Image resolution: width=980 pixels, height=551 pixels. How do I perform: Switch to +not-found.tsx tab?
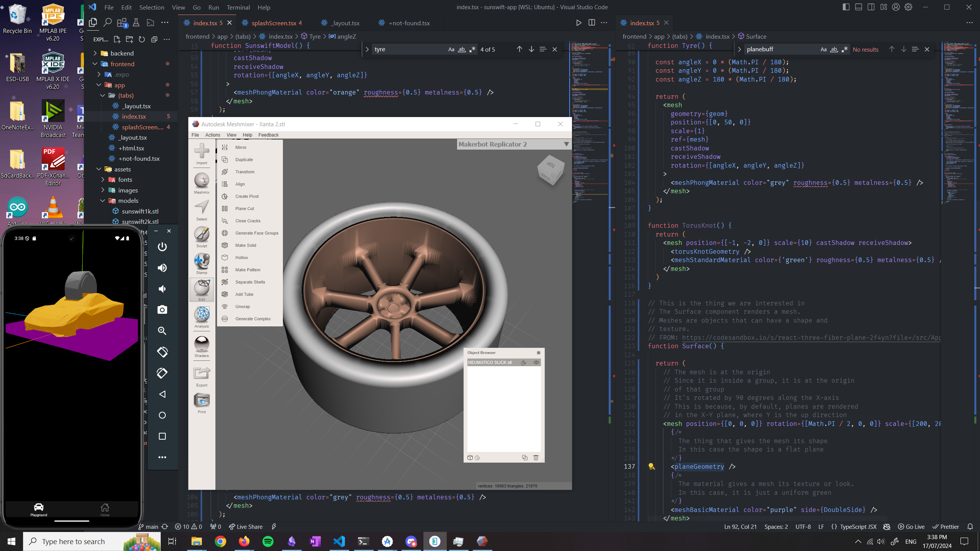[x=408, y=23]
